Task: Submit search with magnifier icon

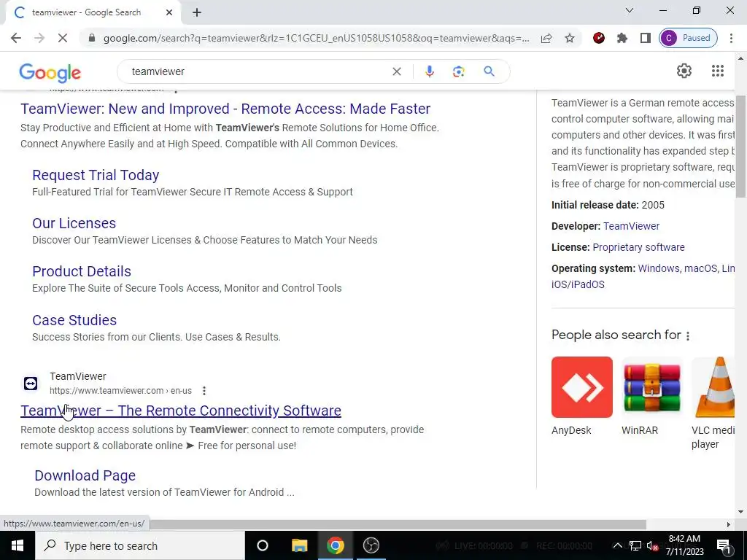Action: click(x=489, y=71)
